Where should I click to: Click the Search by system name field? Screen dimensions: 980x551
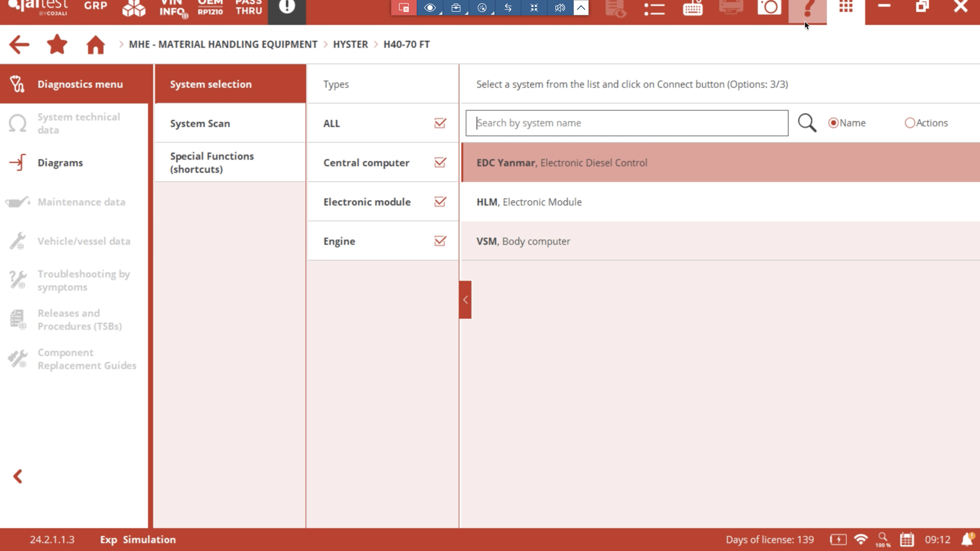tap(627, 123)
